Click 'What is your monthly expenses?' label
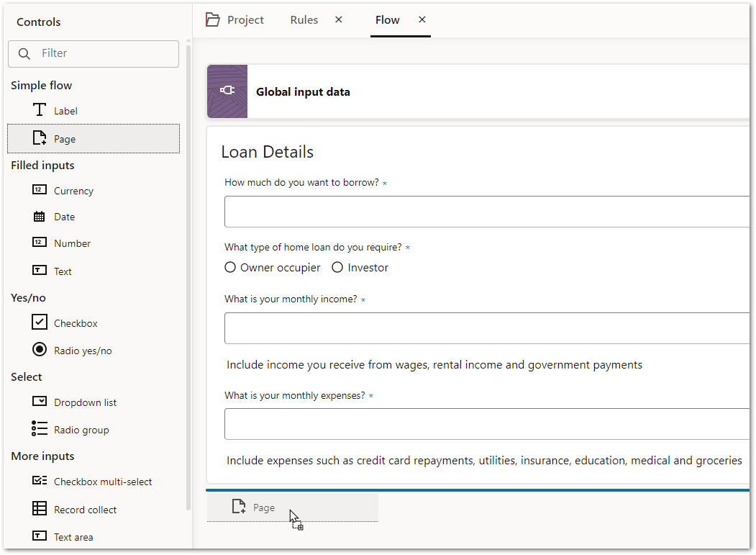756x555 pixels. (x=295, y=396)
